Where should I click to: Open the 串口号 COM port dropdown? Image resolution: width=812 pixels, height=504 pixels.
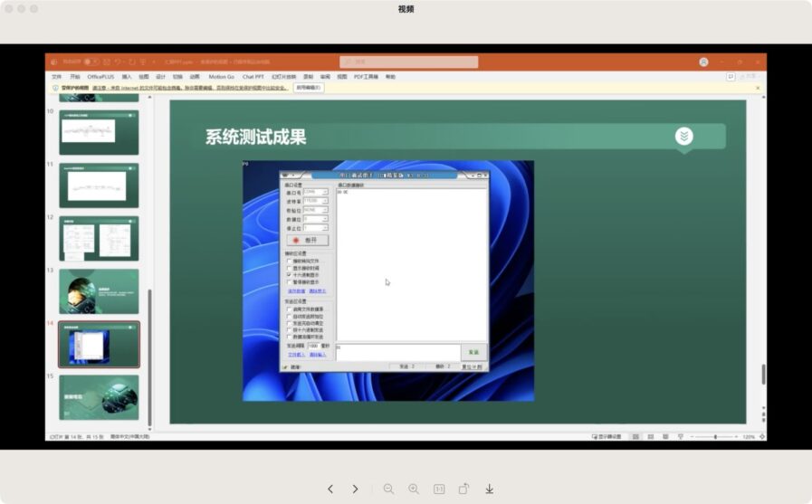point(325,192)
